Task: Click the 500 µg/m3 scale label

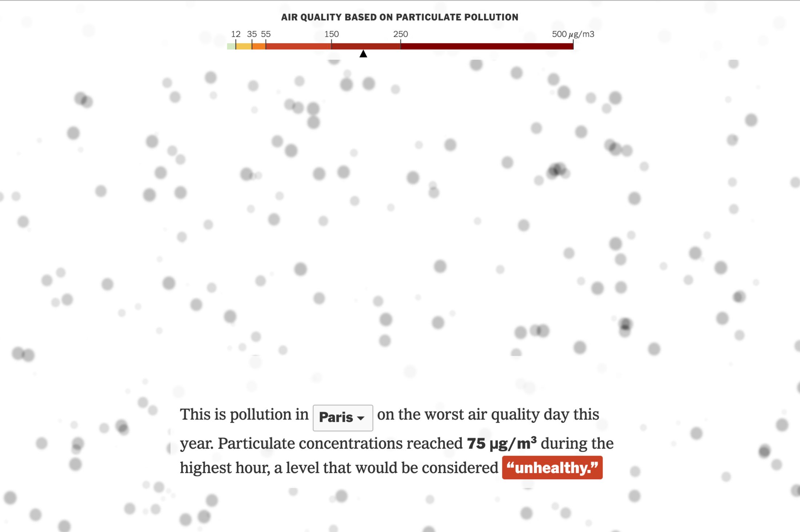Action: [x=573, y=34]
